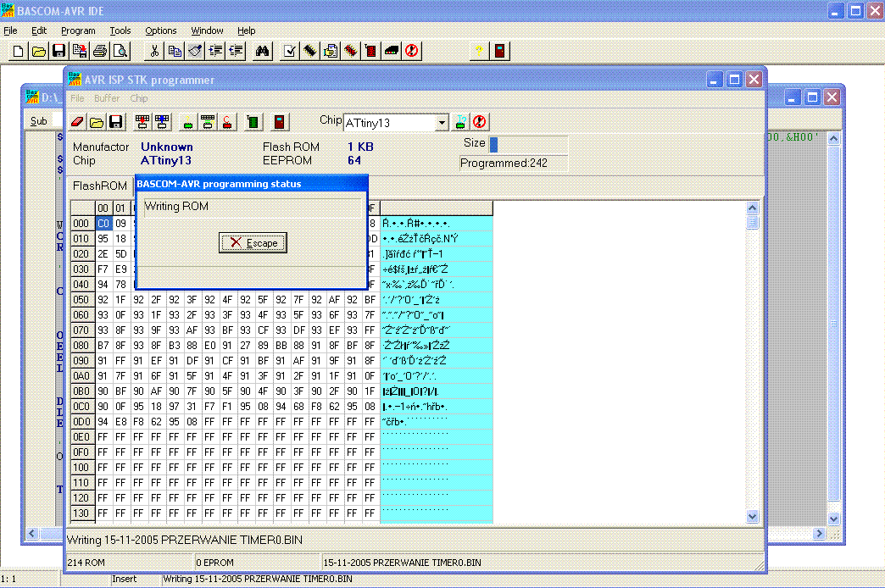Viewport: 885px width, 588px height.
Task: Click editor horizontal scrollbar left arrow
Action: point(32,533)
